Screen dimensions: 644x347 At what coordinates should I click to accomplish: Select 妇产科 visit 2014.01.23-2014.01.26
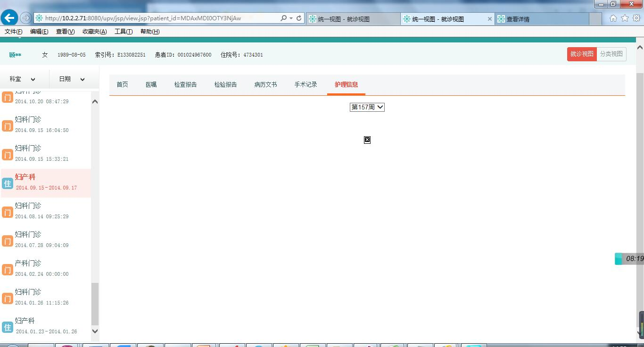pyautogui.click(x=46, y=326)
